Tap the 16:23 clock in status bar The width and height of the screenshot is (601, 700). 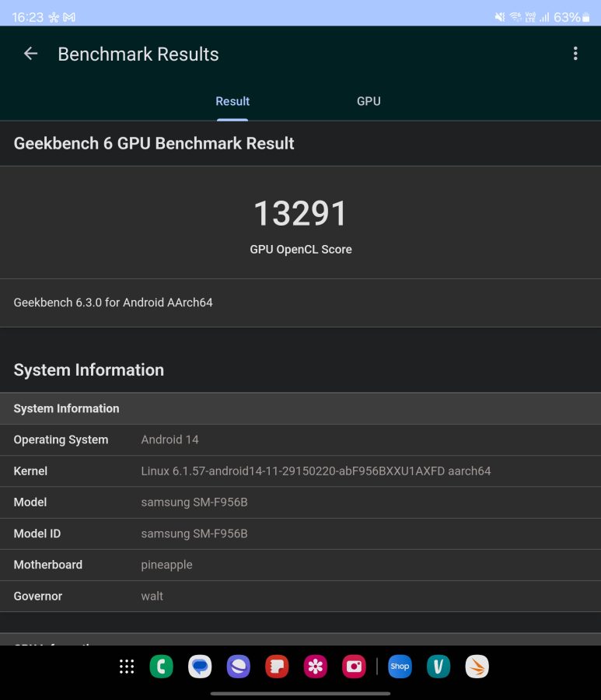click(28, 17)
